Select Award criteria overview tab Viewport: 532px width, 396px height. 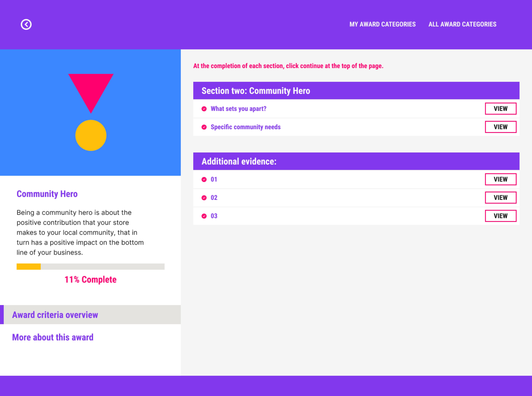[x=90, y=314]
